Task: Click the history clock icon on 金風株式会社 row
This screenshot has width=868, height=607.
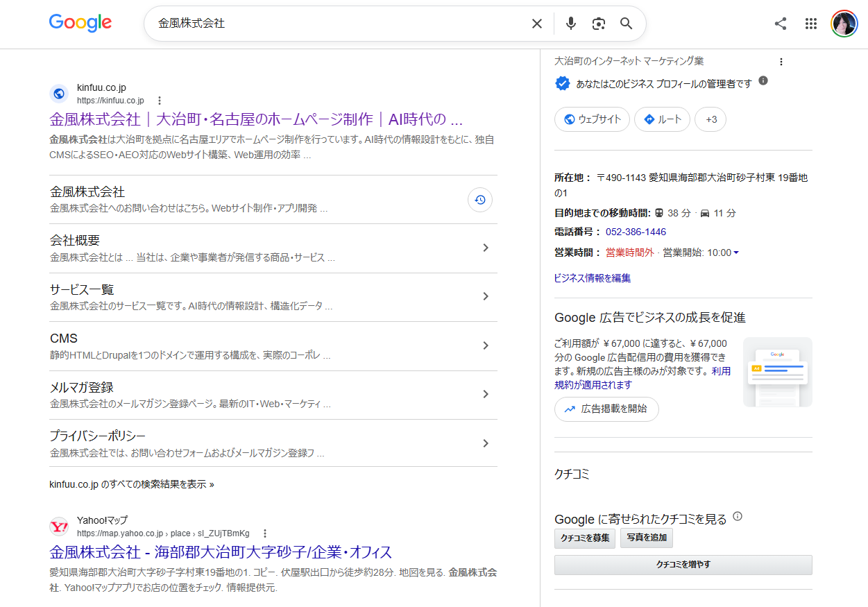Action: [x=480, y=200]
